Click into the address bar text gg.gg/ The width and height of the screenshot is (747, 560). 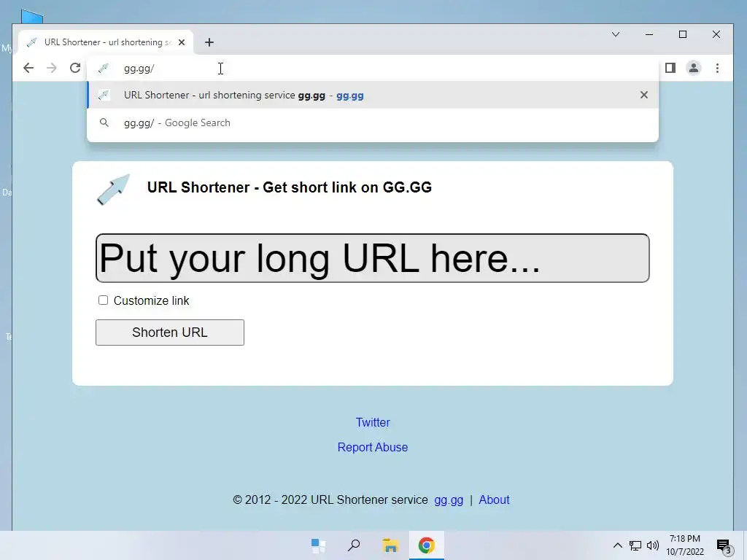click(x=139, y=69)
